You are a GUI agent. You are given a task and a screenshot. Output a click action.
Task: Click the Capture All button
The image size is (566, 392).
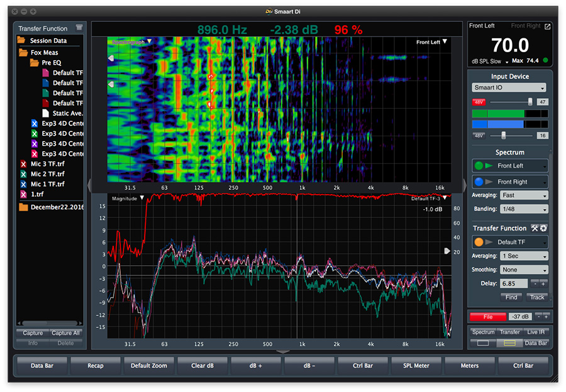coord(65,333)
